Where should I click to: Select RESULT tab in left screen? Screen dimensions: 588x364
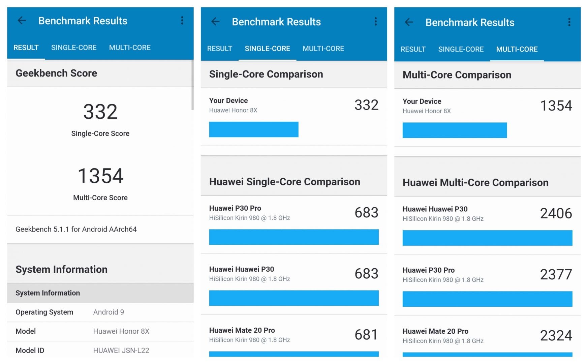pos(26,48)
